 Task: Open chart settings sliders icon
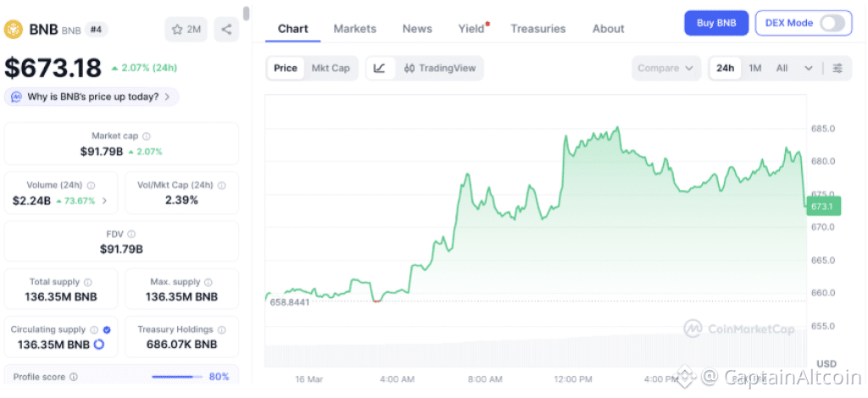pos(837,68)
